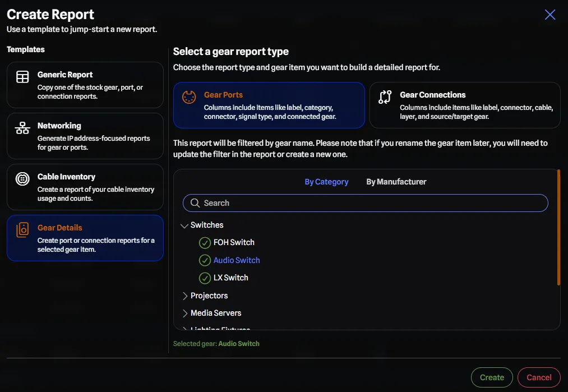This screenshot has width=568, height=392.
Task: Click the Gear Connections routing icon
Action: 385,97
